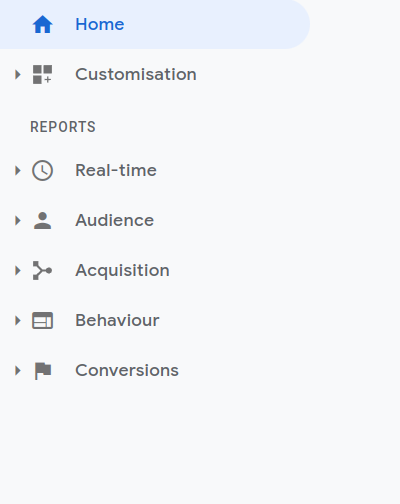Click the blue Home house icon
Screen dimensions: 400x504
(x=42, y=24)
